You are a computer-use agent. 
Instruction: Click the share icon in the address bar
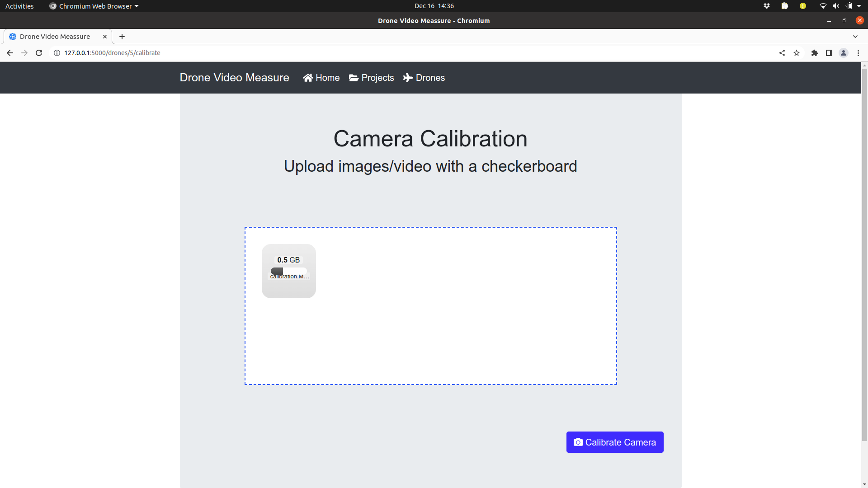782,53
